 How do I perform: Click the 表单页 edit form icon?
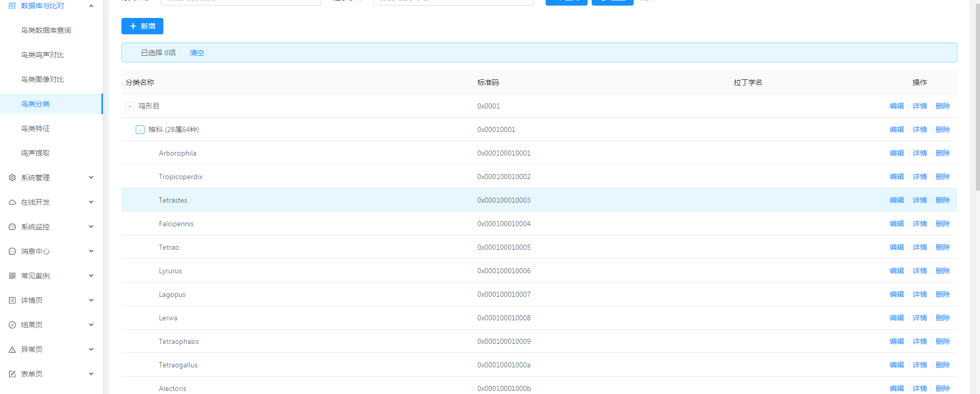point(12,374)
